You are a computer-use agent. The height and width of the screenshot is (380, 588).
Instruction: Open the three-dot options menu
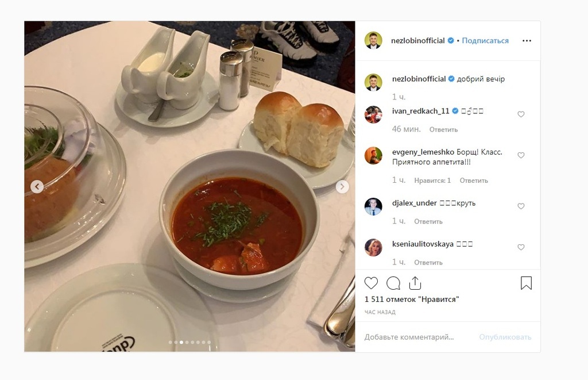click(527, 41)
